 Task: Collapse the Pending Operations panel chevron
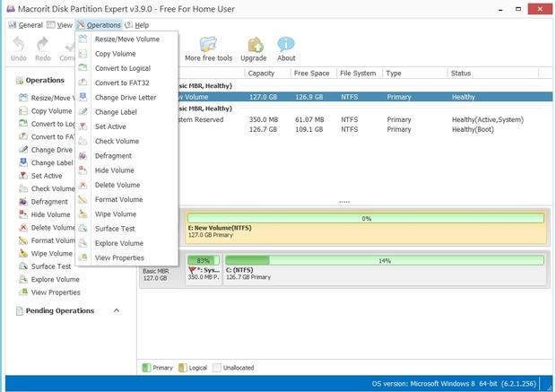pyautogui.click(x=117, y=310)
